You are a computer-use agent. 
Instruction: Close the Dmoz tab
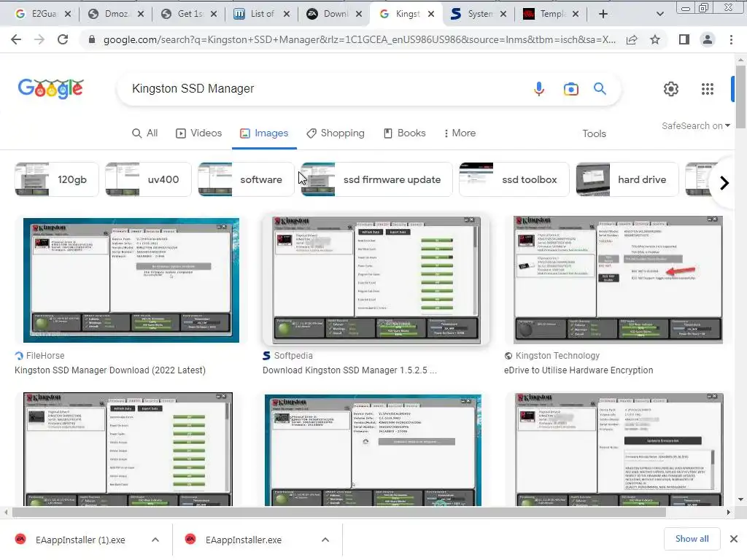141,15
